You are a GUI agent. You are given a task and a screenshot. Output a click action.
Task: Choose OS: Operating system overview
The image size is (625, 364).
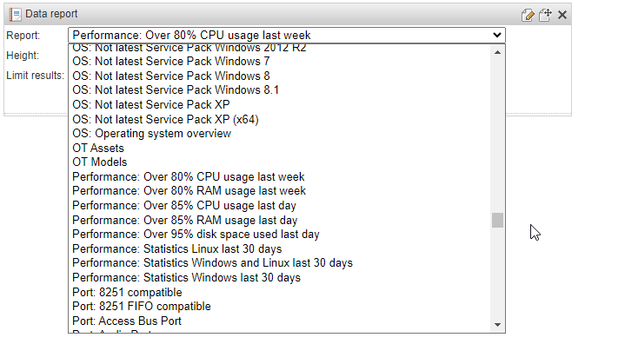coord(280,134)
